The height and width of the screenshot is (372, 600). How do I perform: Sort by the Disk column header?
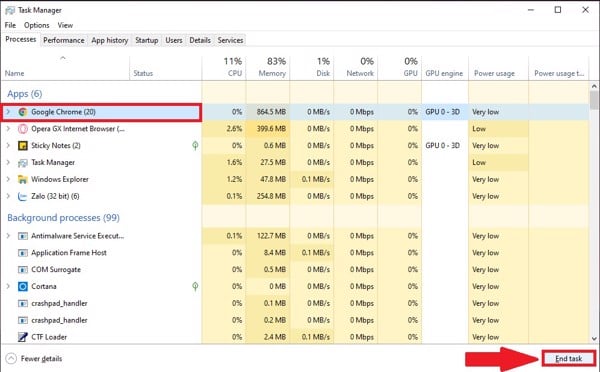pyautogui.click(x=311, y=68)
